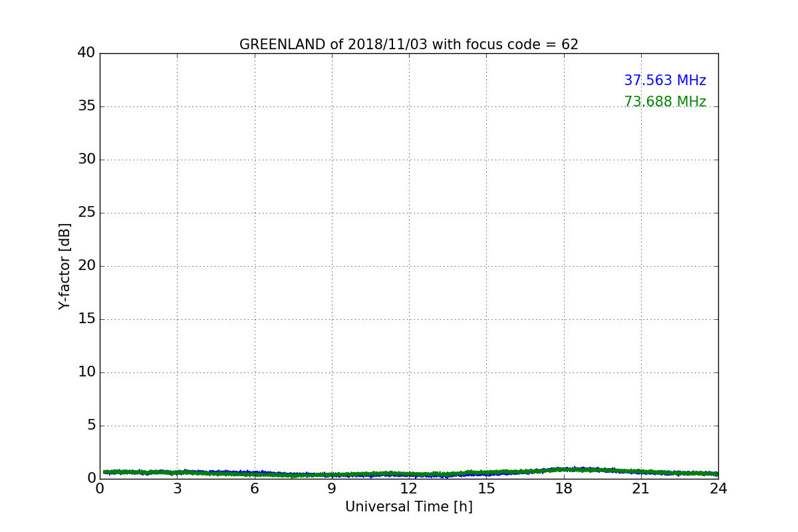Click y-axis tick label 25
Image resolution: width=798 pixels, height=532 pixels.
(86, 212)
